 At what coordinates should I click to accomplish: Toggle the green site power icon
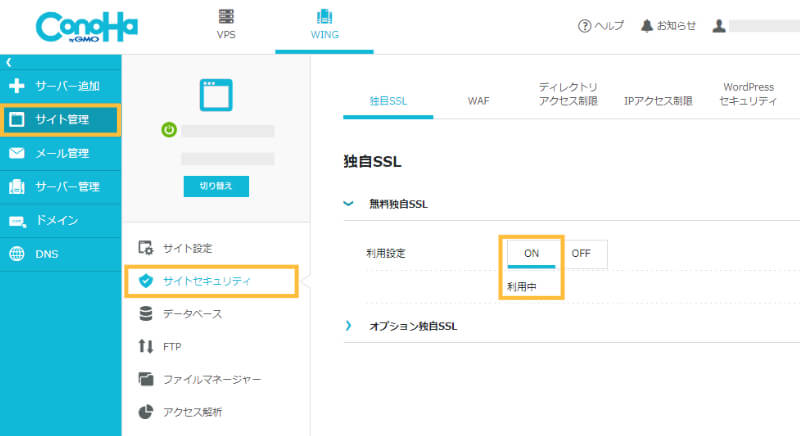(x=169, y=130)
